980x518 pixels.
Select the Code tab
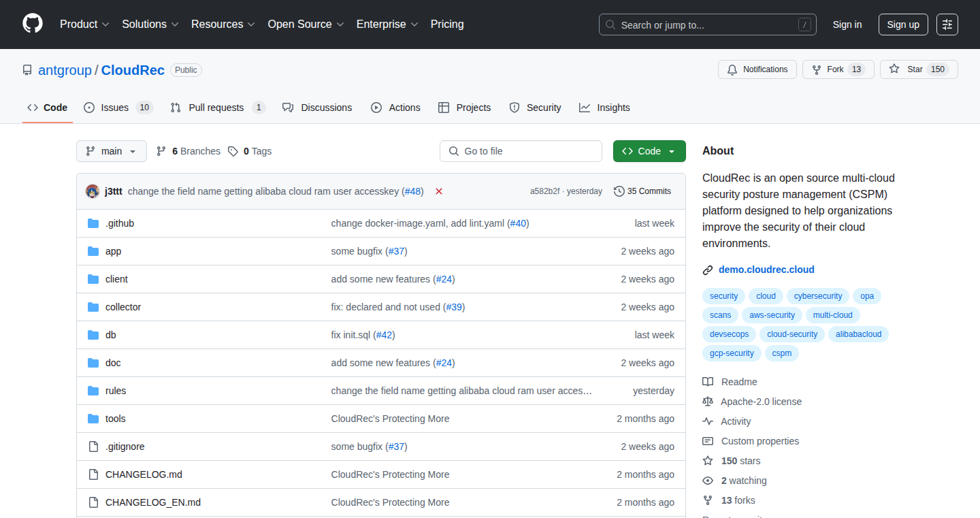tap(48, 108)
